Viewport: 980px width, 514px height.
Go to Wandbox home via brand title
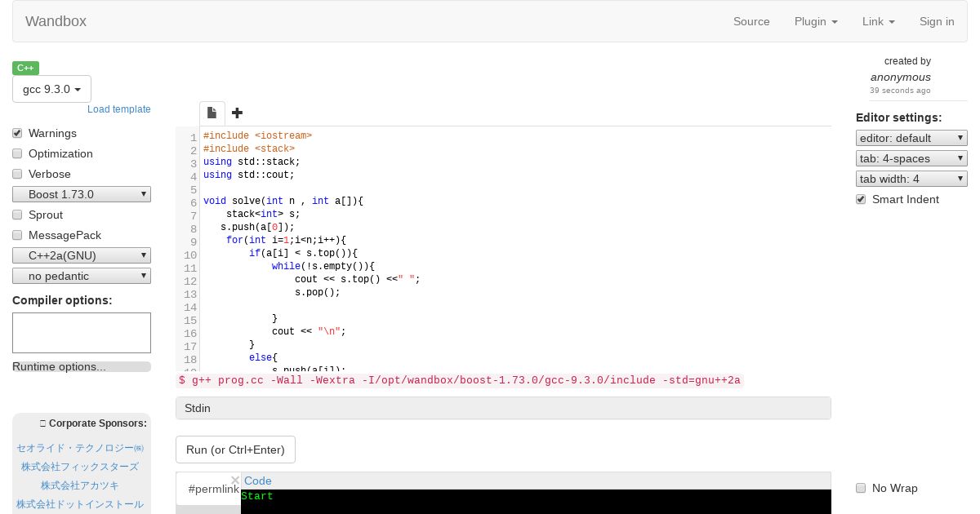(x=56, y=21)
